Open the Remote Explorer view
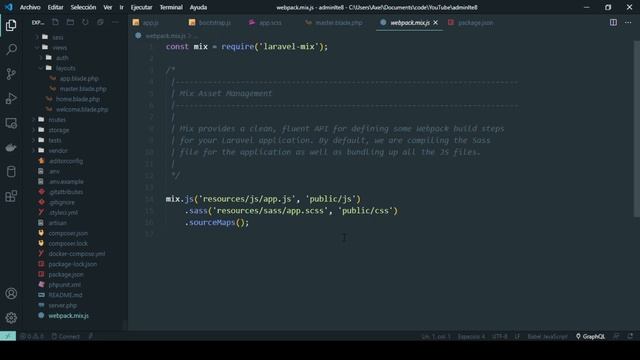This screenshot has width=640, height=360. [x=11, y=123]
